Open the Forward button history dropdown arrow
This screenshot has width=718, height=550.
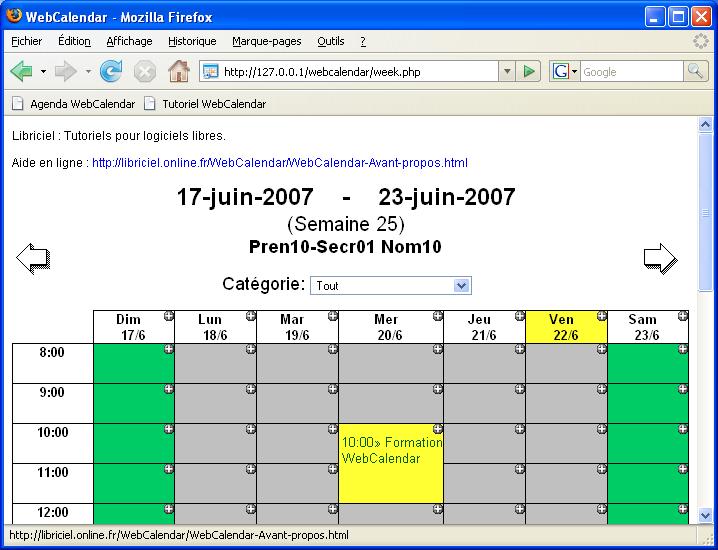(x=88, y=71)
